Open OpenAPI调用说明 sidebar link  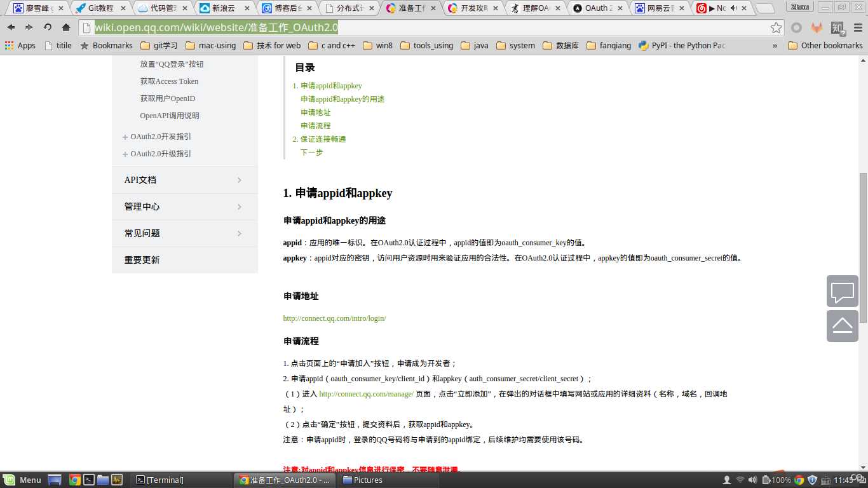(x=170, y=116)
